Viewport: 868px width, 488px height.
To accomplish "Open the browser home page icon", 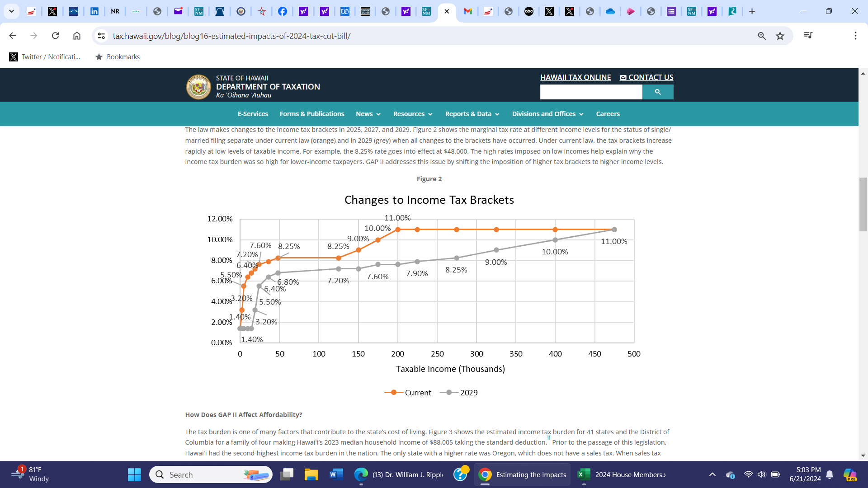I will tap(77, 36).
